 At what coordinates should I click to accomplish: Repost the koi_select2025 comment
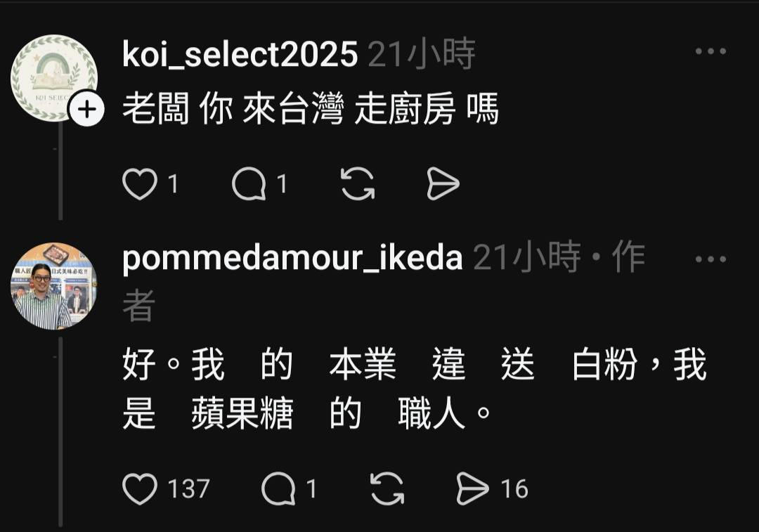click(x=358, y=184)
